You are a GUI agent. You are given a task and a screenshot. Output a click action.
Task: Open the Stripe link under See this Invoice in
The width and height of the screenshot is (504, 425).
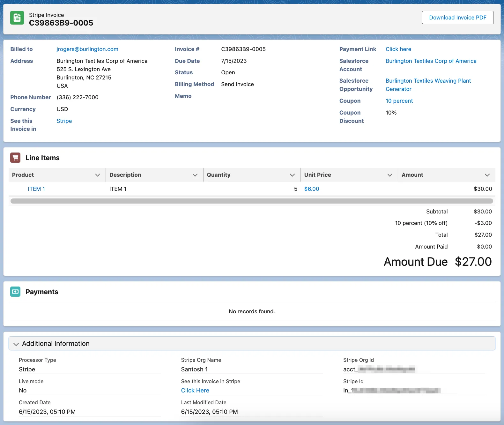[64, 121]
